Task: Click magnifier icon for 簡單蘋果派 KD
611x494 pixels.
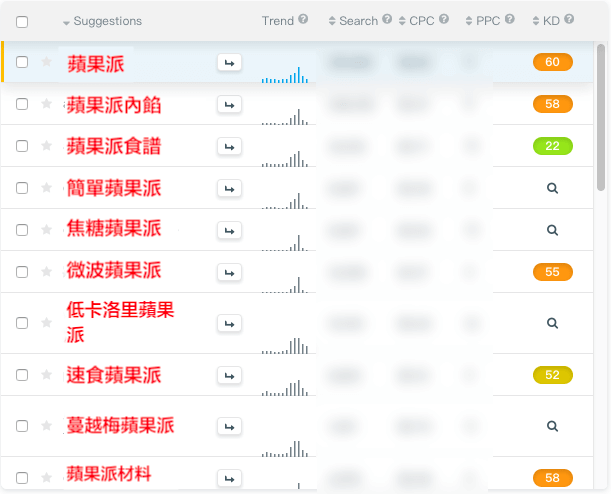Action: point(551,188)
